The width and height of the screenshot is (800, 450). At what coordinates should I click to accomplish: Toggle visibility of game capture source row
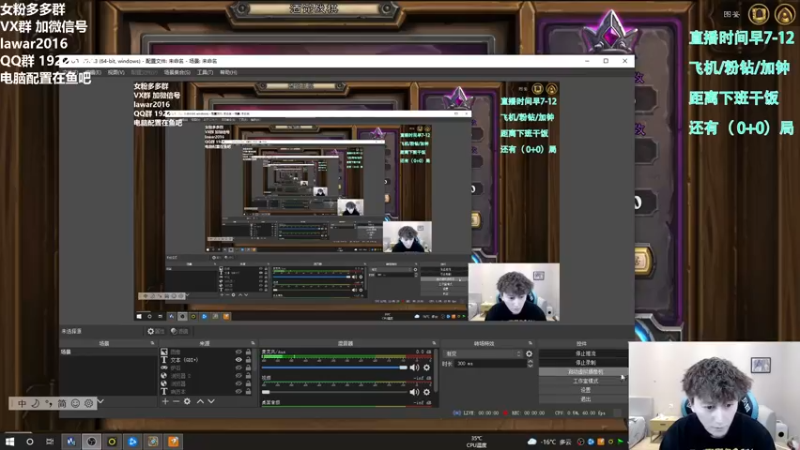(238, 368)
